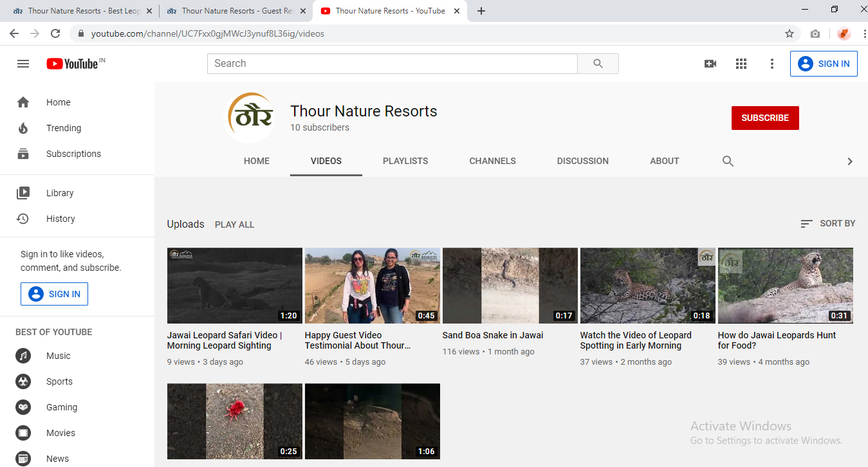868x467 pixels.
Task: Close the Guest Reviews browser tab
Action: (x=303, y=11)
